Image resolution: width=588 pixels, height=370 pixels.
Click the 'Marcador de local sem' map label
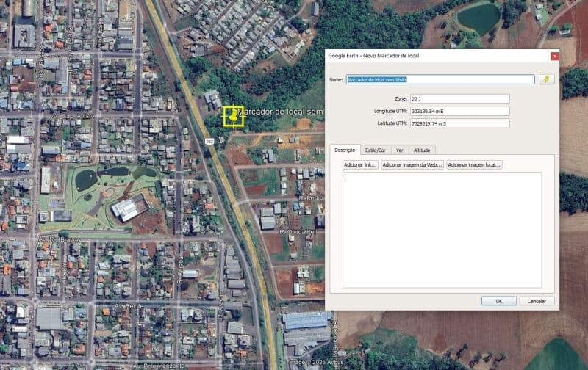[x=281, y=112]
